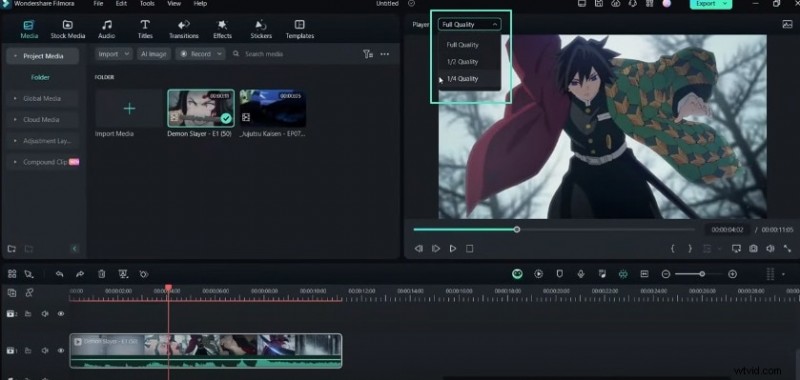Stop the preview playback

click(x=469, y=248)
